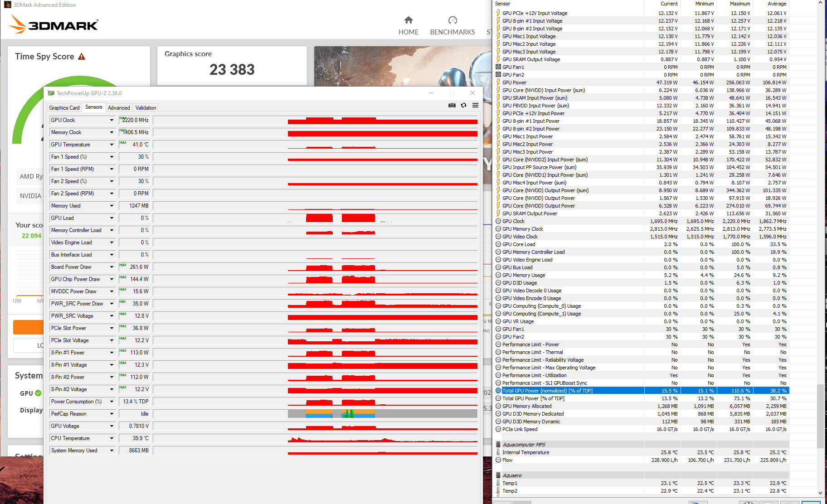Viewport: 827px width, 504px height.
Task: Open the Validation tab
Action: pos(146,108)
